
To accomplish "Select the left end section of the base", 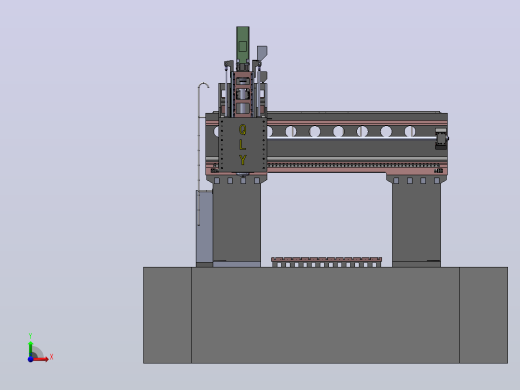I will (167, 315).
